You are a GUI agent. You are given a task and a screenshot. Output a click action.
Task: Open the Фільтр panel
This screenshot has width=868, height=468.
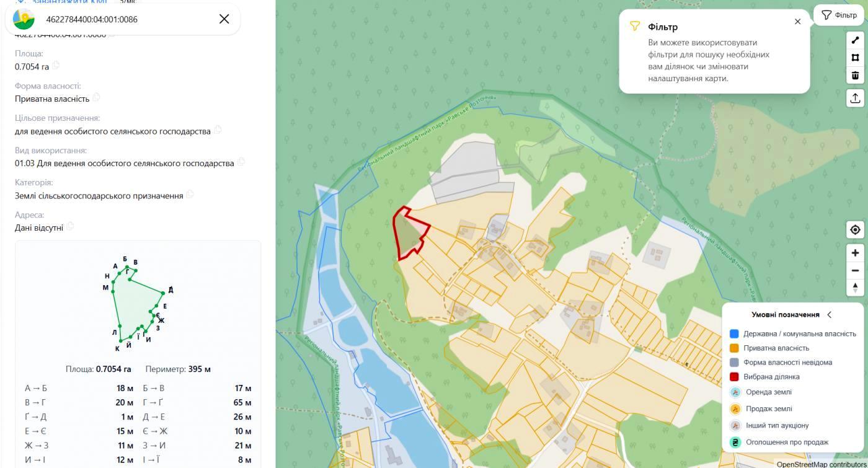coord(839,15)
